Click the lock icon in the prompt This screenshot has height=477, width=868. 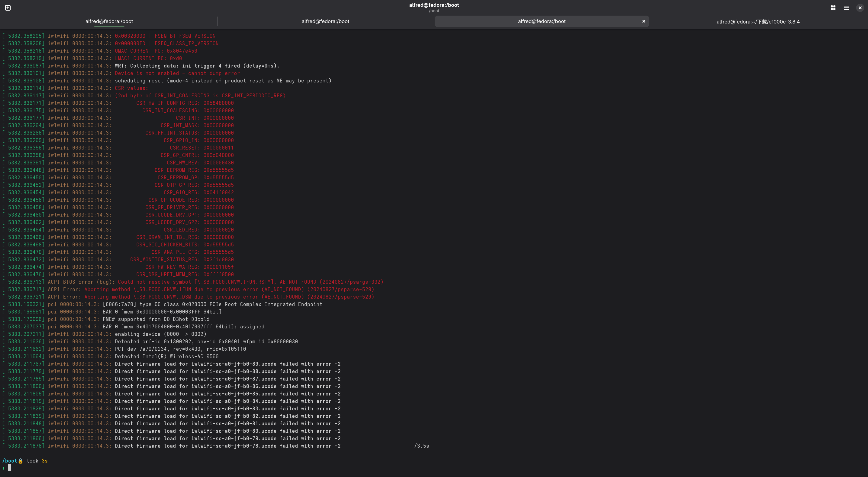20,461
